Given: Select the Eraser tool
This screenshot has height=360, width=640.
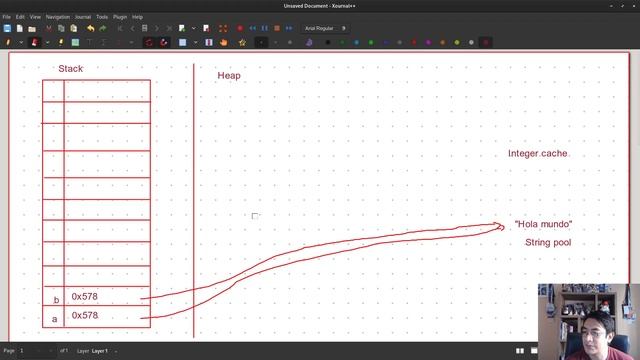Looking at the screenshot, I should tap(34, 42).
